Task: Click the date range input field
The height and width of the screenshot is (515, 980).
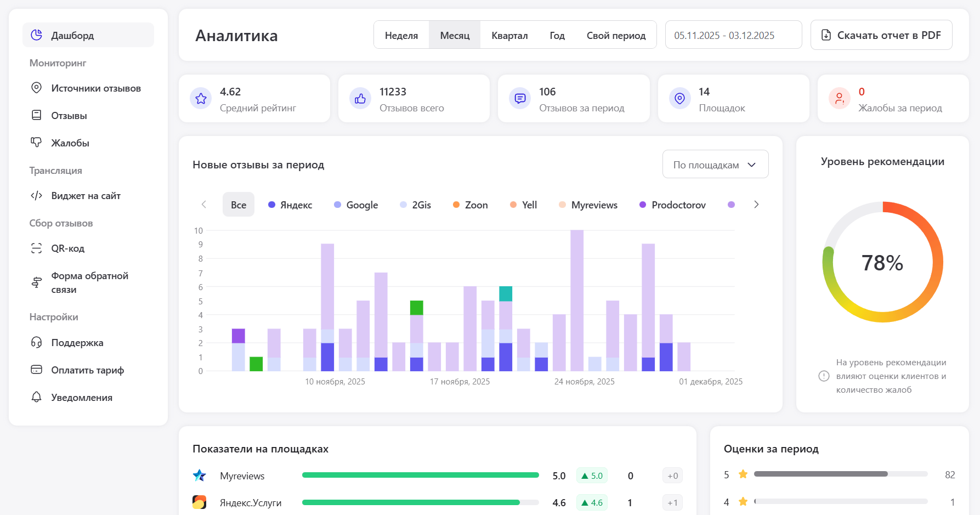Action: tap(733, 35)
